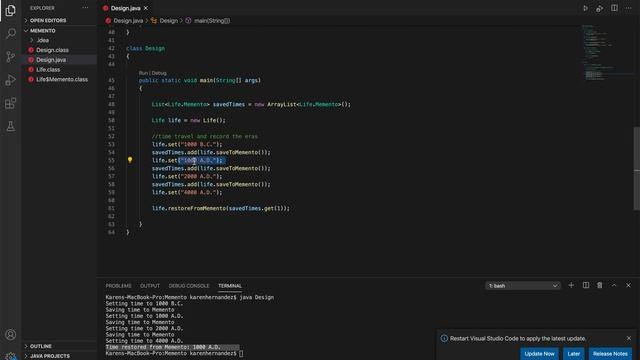Viewport: 640px width, 360px height.
Task: Expand the .idea folder
Action: [42, 40]
